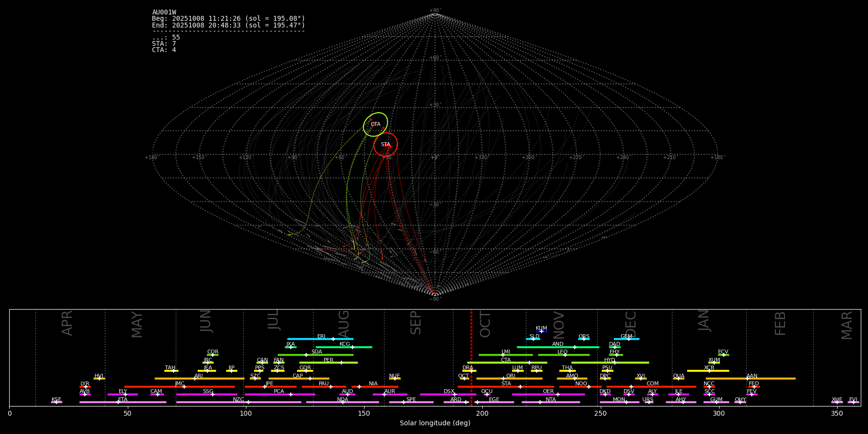
Task: Click the orange AAN activity bar
Action: coord(750,379)
